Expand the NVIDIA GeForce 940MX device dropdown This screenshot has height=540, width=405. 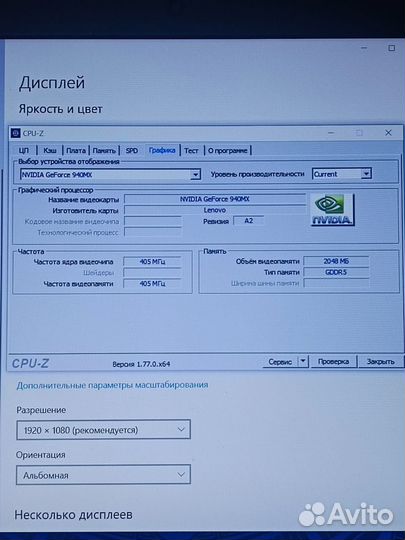pos(195,175)
